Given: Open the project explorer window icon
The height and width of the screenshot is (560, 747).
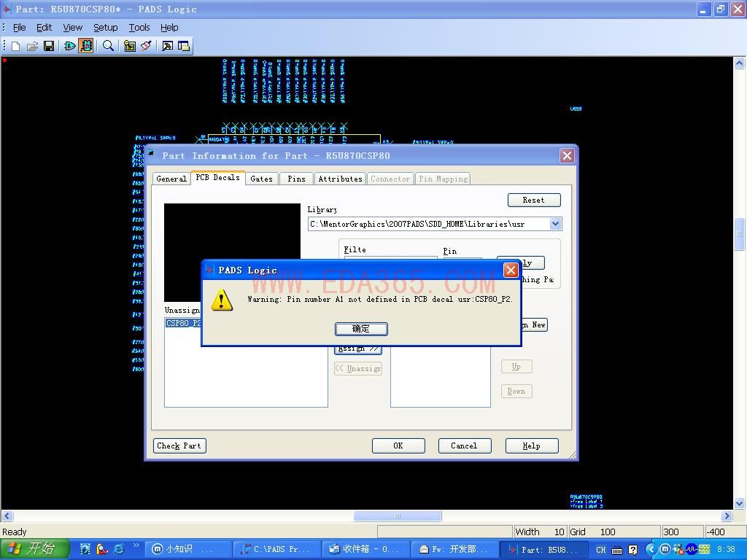Looking at the screenshot, I should (x=184, y=46).
